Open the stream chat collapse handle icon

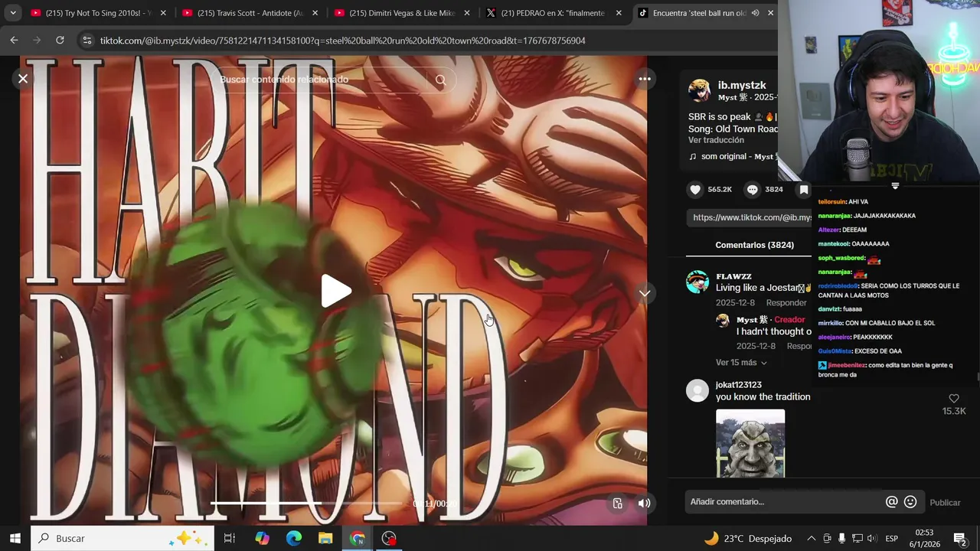[x=895, y=186]
